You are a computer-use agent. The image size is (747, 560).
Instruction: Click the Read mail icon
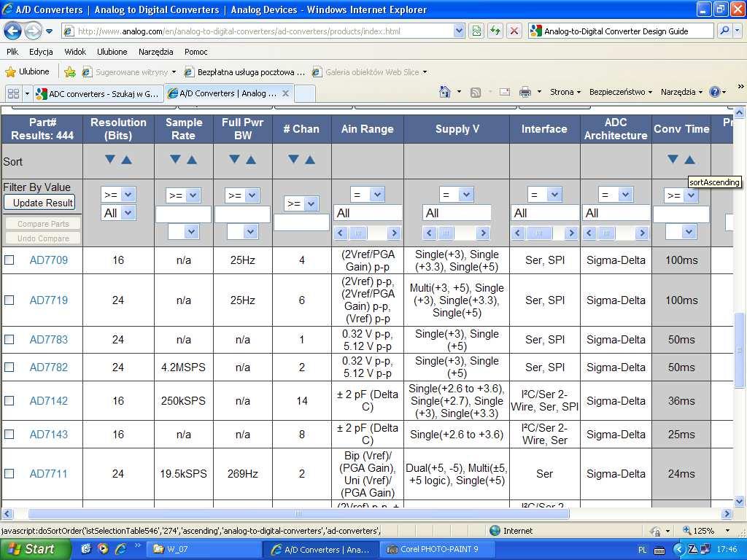point(505,93)
